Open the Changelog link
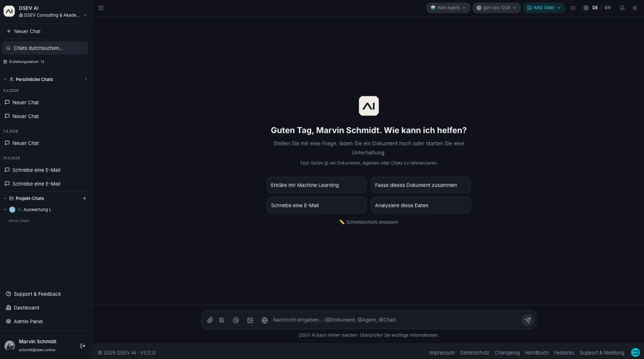This screenshot has width=644, height=359. point(507,353)
